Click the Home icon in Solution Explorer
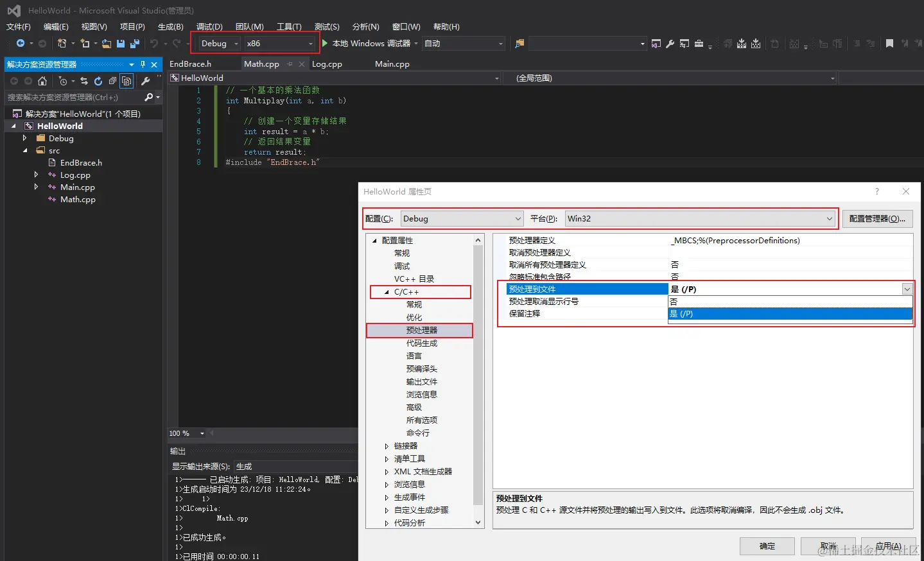 (x=42, y=81)
